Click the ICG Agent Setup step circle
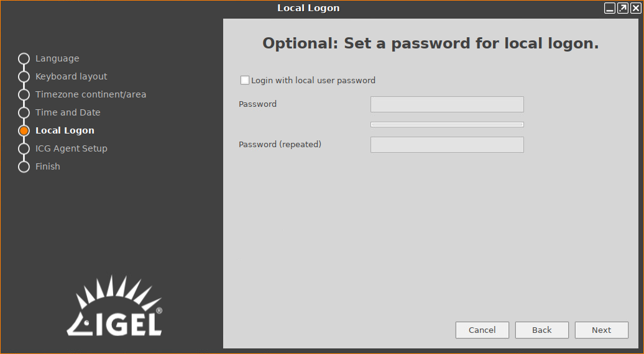The width and height of the screenshot is (644, 354). click(24, 148)
